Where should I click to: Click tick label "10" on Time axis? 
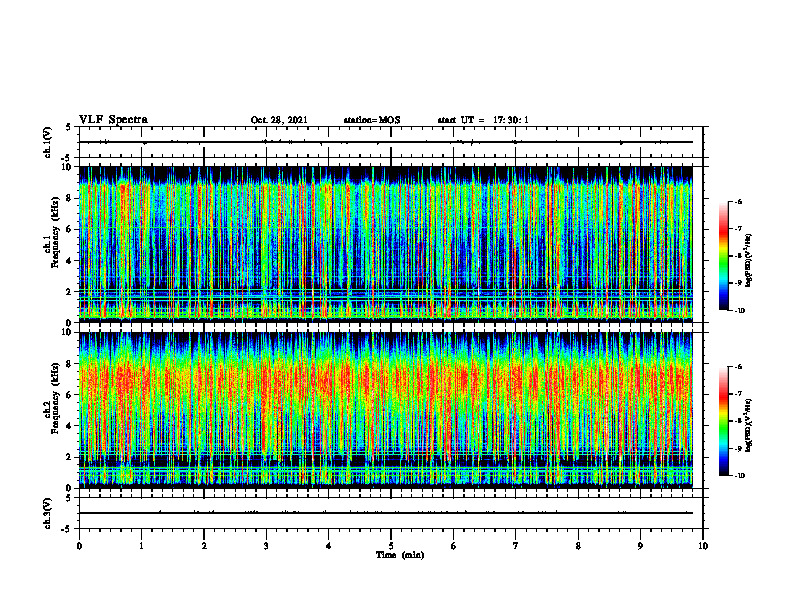click(703, 546)
